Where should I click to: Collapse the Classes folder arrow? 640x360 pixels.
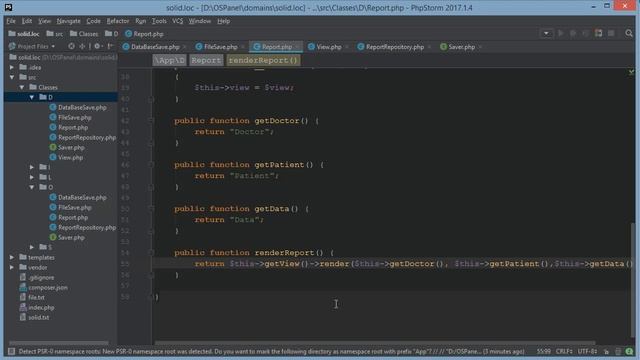22,87
